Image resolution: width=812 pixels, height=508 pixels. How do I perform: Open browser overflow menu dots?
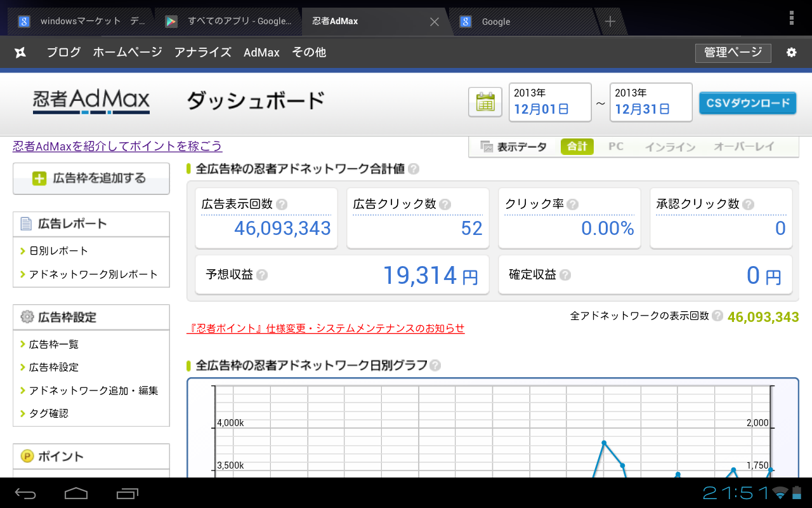[791, 18]
